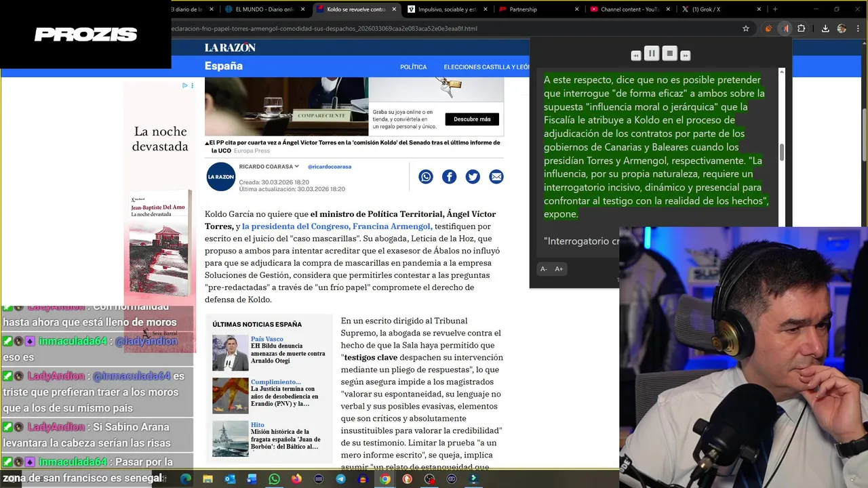Open the orange extension icon in the toolbar
Viewport: 868px width, 488px height.
tap(768, 28)
